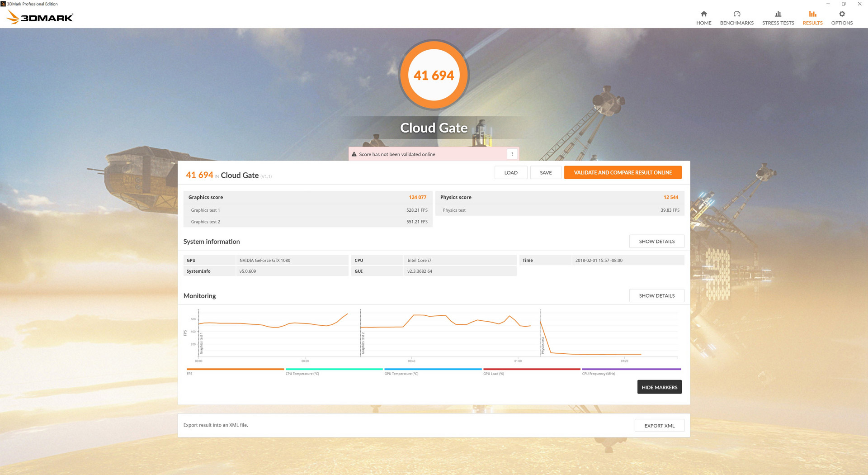Image resolution: width=868 pixels, height=475 pixels.
Task: Toggle the CPU Temperature green legend line
Action: [x=334, y=369]
